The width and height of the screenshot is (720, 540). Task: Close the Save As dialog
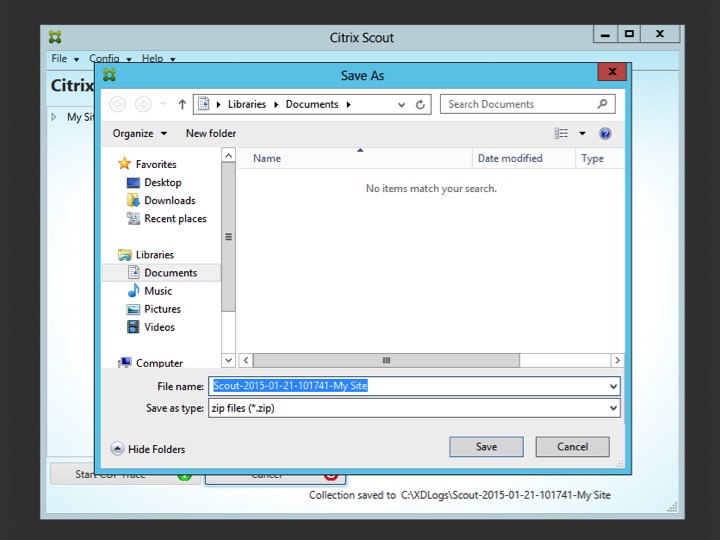coord(612,72)
